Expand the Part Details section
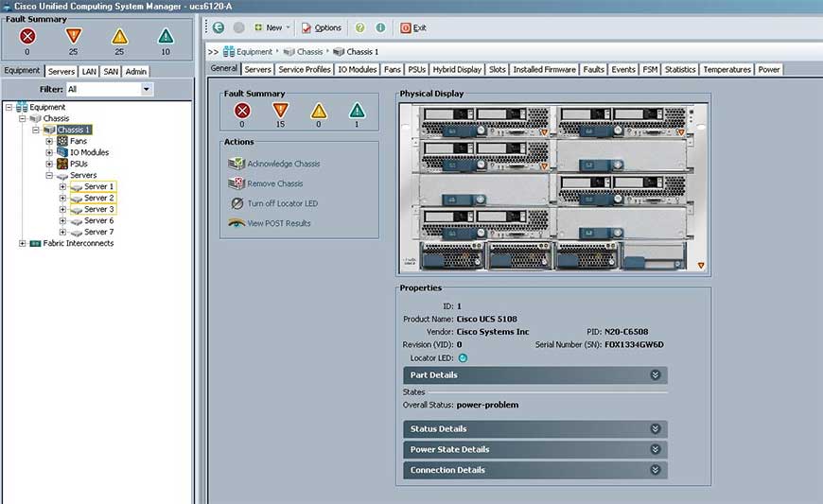Image resolution: width=823 pixels, height=504 pixels. (x=535, y=375)
